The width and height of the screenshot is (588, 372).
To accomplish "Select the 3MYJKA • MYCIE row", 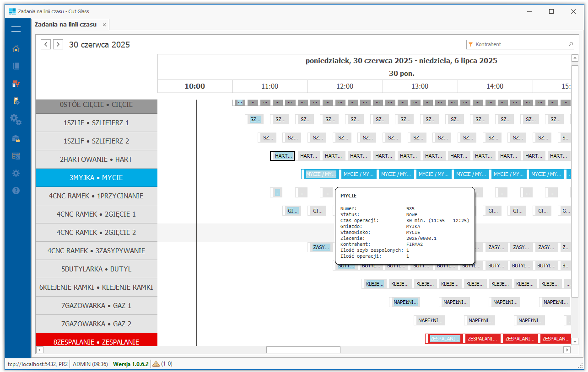I will (x=96, y=178).
